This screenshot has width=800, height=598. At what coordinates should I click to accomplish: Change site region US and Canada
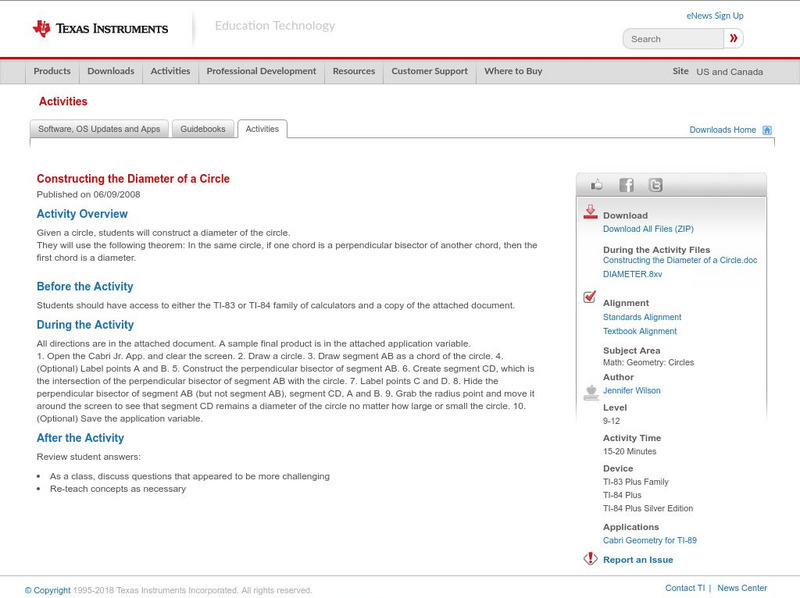(730, 72)
